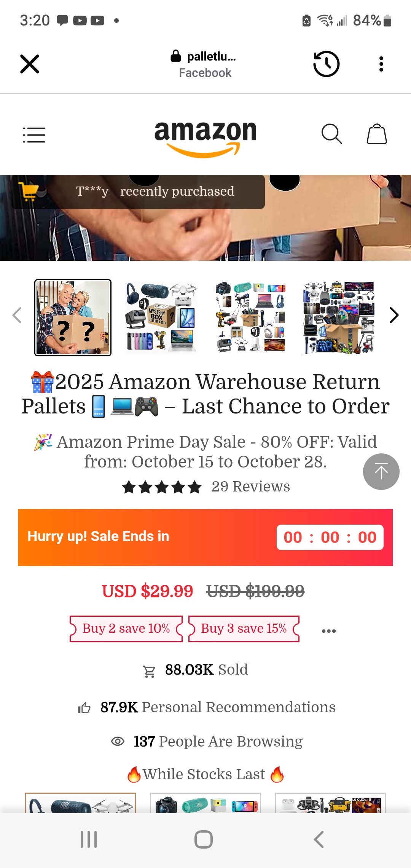Tap Android recent apps navigation button
Screen dimensions: 411x868
coord(89,839)
